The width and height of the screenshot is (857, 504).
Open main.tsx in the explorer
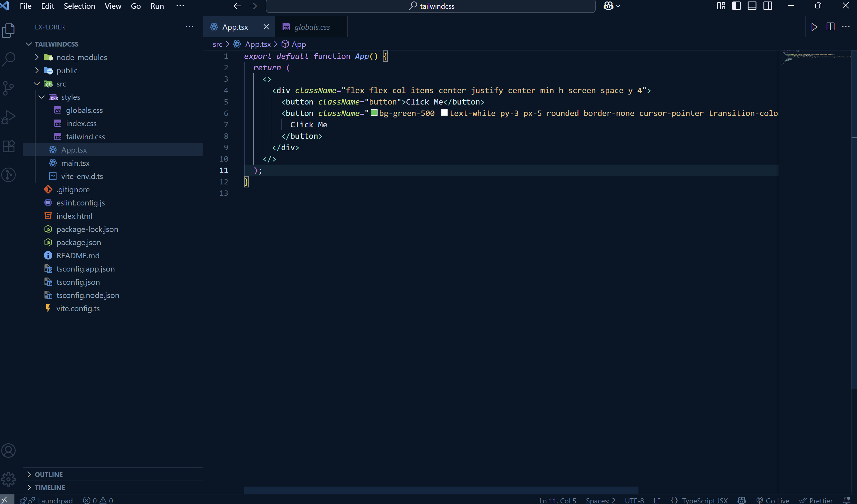pos(112,163)
